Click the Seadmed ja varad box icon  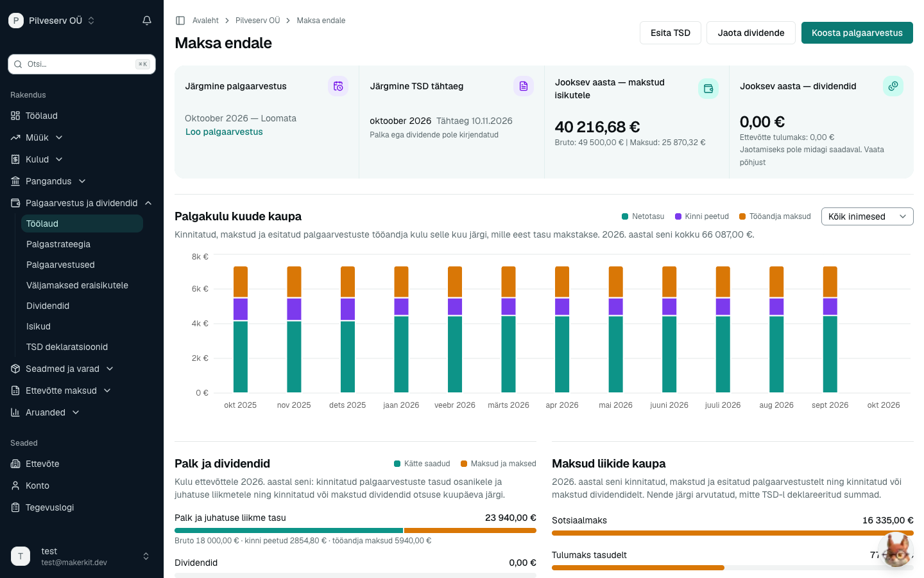pos(15,369)
